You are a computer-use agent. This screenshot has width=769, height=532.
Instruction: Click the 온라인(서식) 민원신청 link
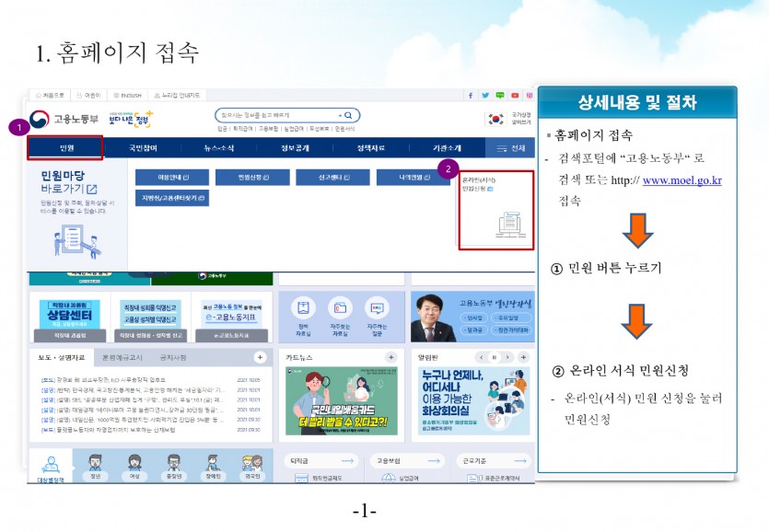click(x=479, y=184)
